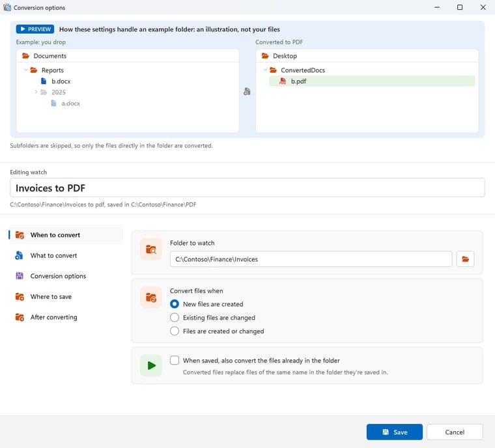Screen dimensions: 495x448
Task: Click the Save button
Action: click(x=394, y=432)
